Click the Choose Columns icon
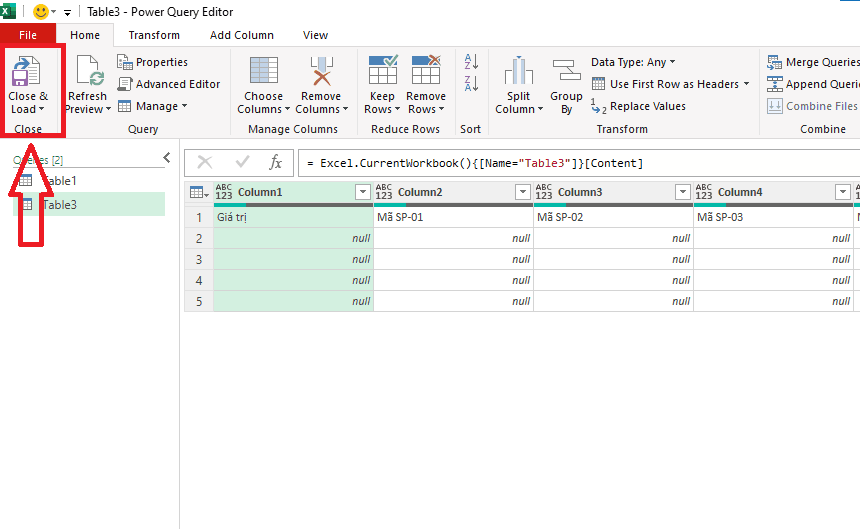The width and height of the screenshot is (860, 529). click(x=264, y=71)
